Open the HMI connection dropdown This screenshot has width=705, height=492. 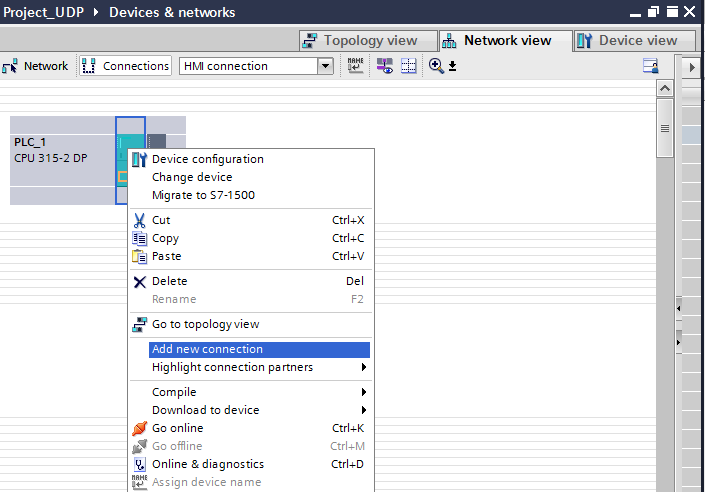pyautogui.click(x=325, y=66)
